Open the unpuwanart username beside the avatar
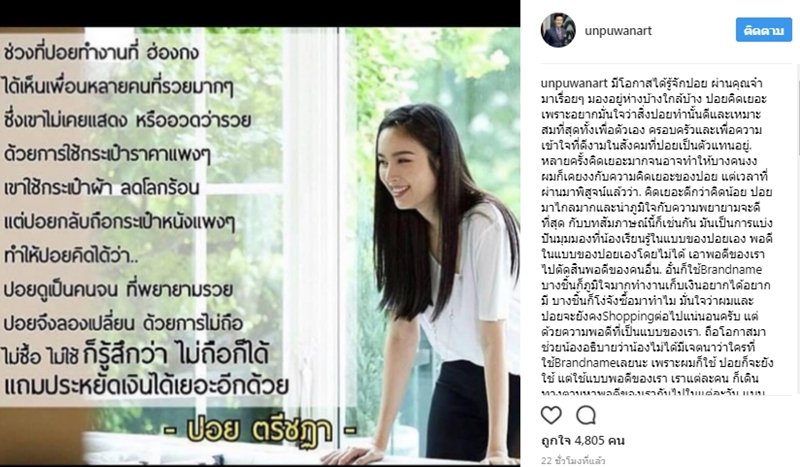This screenshot has height=467, width=800. coord(618,31)
